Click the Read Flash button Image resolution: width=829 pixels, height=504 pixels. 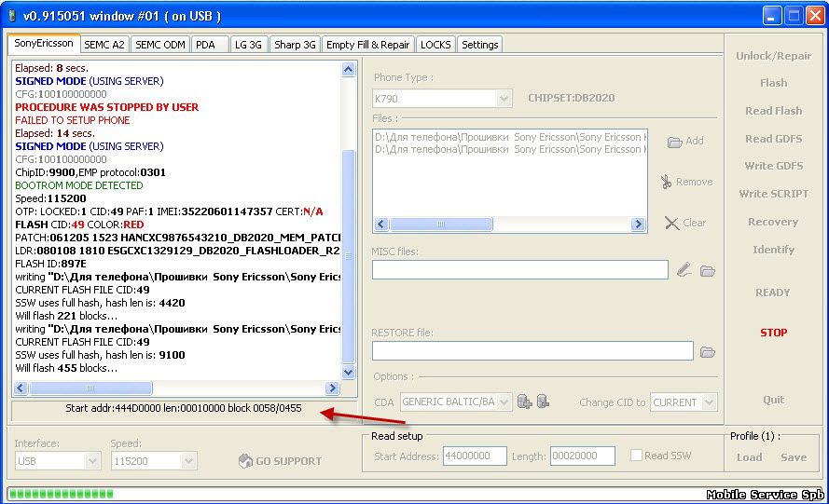[773, 111]
